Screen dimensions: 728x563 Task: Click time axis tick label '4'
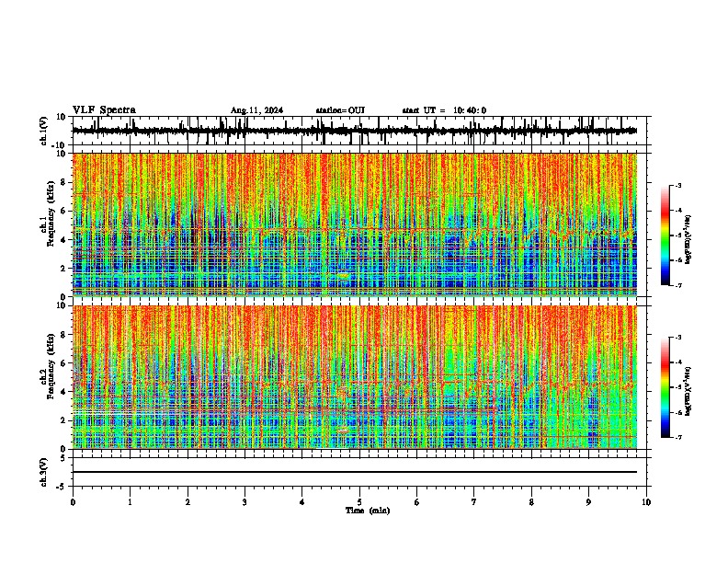click(x=302, y=502)
